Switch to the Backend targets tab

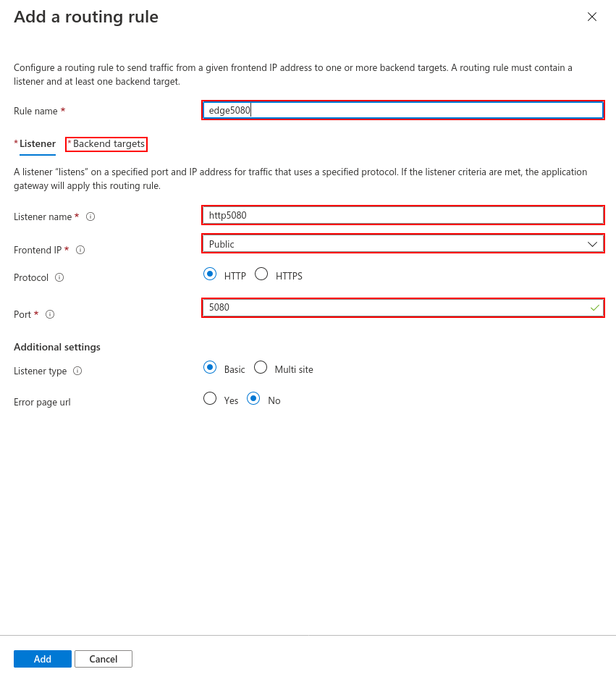pos(106,144)
